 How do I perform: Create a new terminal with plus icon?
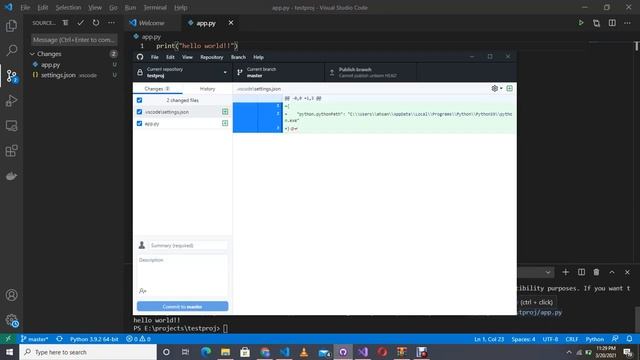click(565, 272)
